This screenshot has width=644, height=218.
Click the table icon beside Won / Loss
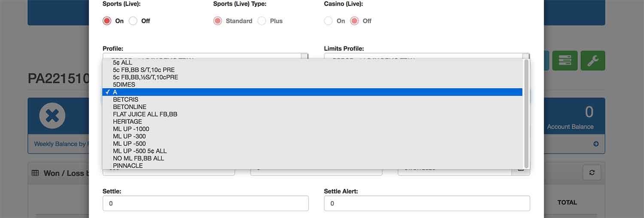point(36,173)
